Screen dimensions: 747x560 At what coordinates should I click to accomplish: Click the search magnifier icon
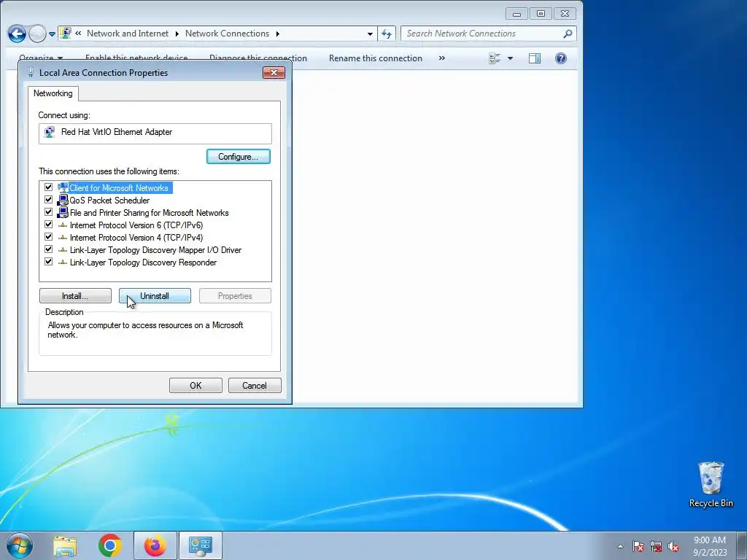[x=568, y=34]
